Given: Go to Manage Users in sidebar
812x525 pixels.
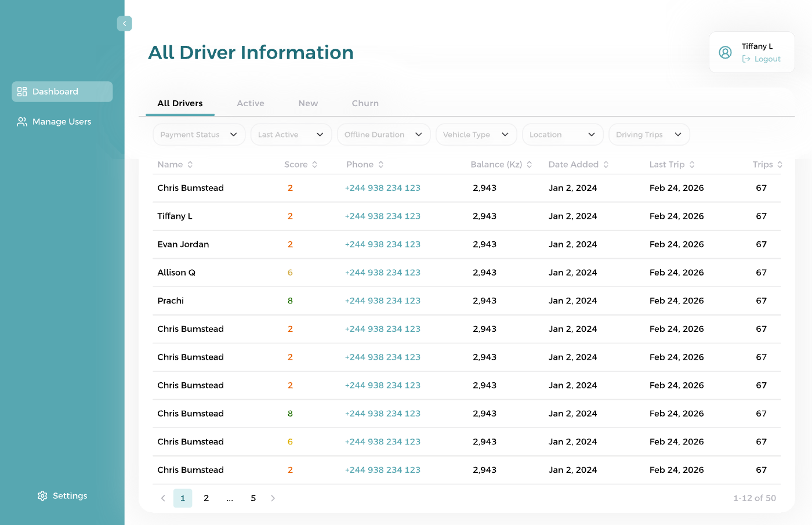Looking at the screenshot, I should point(55,122).
